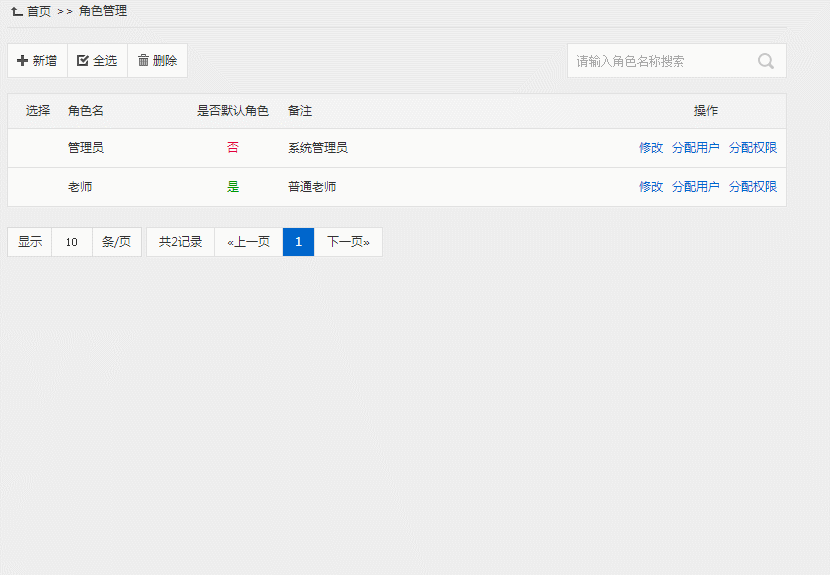
Task: Click the magnifier search icon
Action: point(766,61)
